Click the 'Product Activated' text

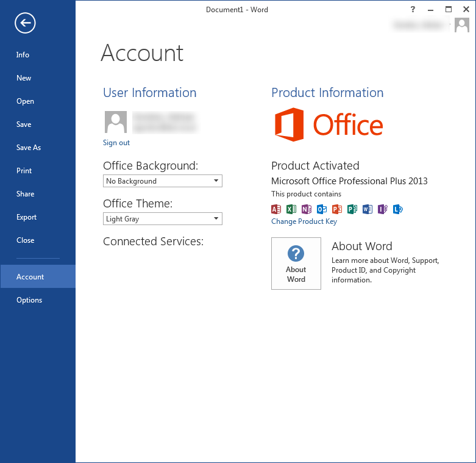point(315,166)
